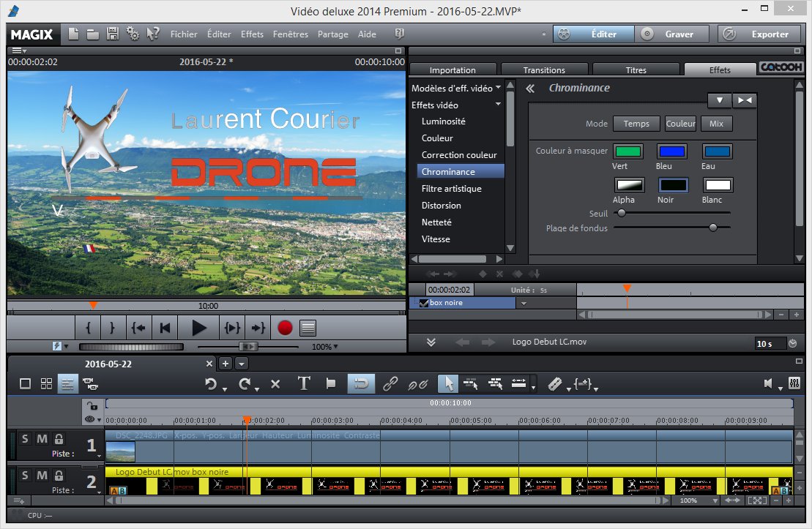Screen dimensions: 812x529
Task: Play the selected range
Action: click(x=232, y=328)
